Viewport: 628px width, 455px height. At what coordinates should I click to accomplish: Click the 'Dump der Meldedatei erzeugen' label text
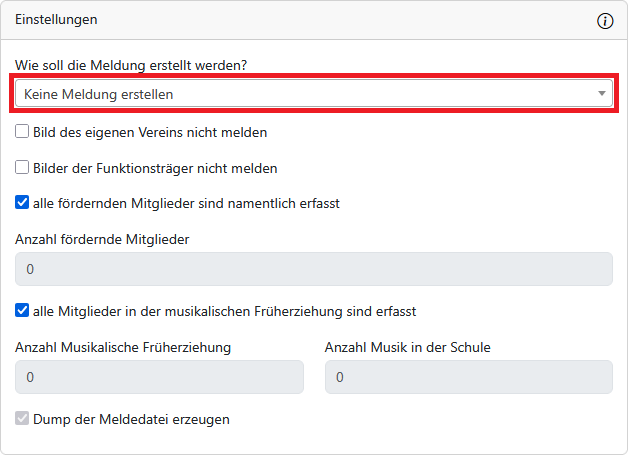(x=131, y=419)
